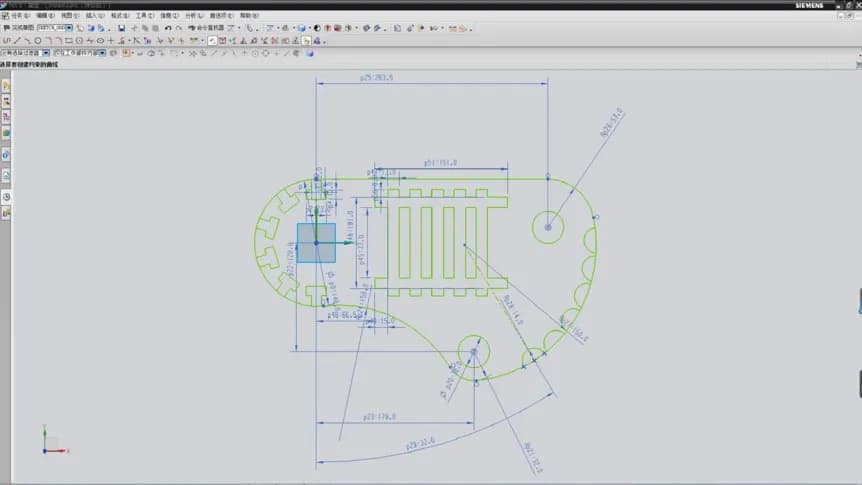Click the black-white contrast circle icon
The image size is (862, 485).
click(x=317, y=28)
